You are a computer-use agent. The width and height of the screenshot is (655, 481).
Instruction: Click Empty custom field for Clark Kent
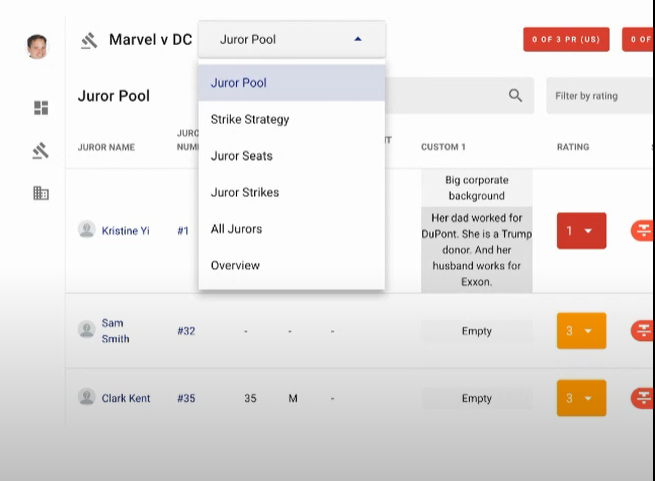(x=477, y=398)
